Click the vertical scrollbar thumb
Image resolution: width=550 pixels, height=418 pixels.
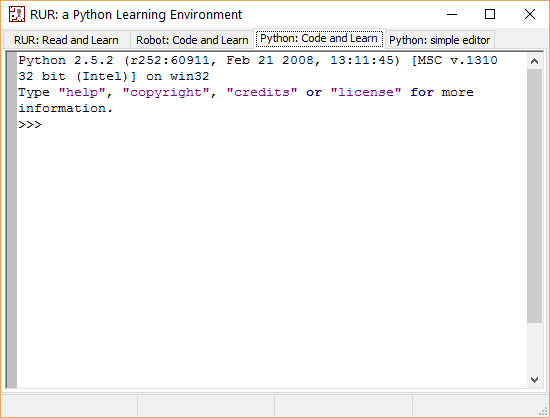click(534, 196)
